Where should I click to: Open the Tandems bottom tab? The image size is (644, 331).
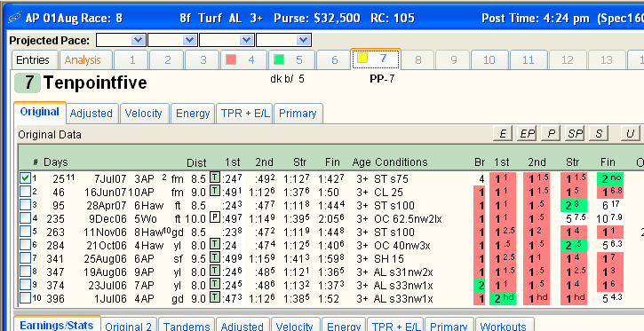click(x=187, y=326)
